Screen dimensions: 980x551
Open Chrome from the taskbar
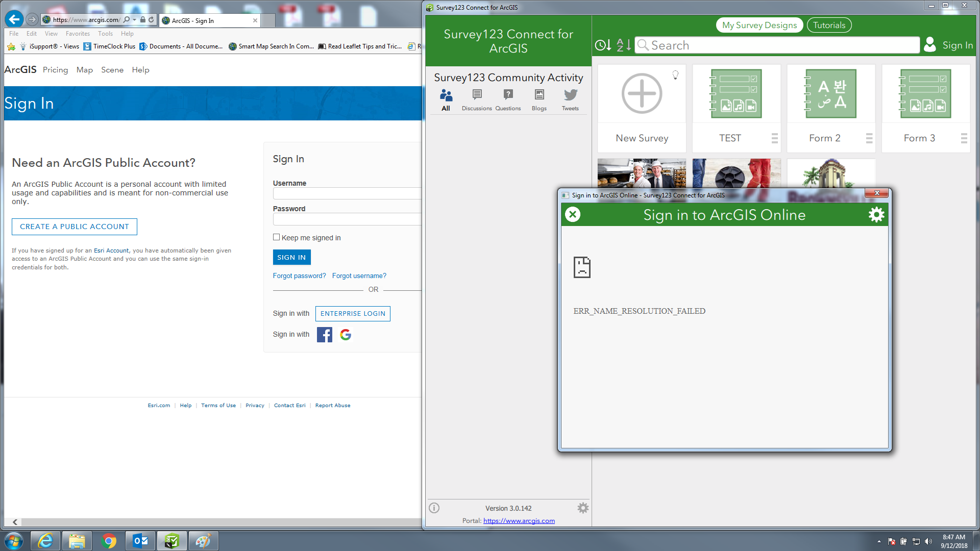[109, 541]
